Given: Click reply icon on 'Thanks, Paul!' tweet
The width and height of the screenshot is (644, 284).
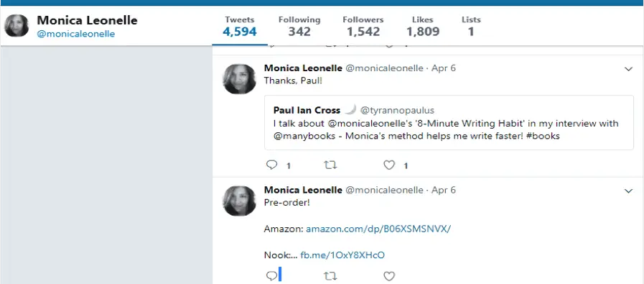Looking at the screenshot, I should coord(272,165).
